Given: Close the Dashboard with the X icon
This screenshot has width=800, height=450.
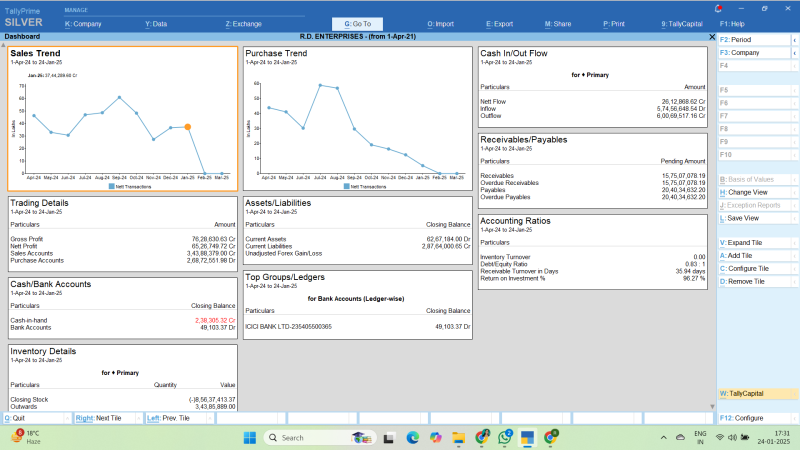Looking at the screenshot, I should tap(711, 36).
